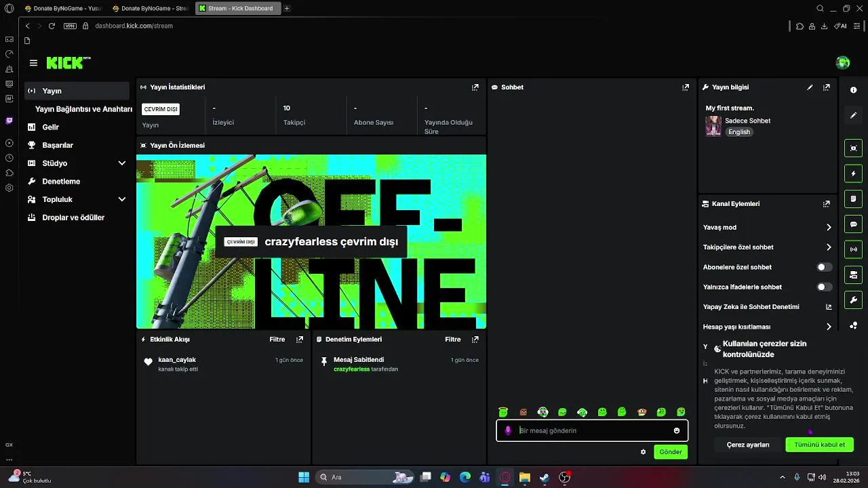The image size is (868, 488).
Task: Pop out the Yayın bilgisi panel
Action: (826, 87)
